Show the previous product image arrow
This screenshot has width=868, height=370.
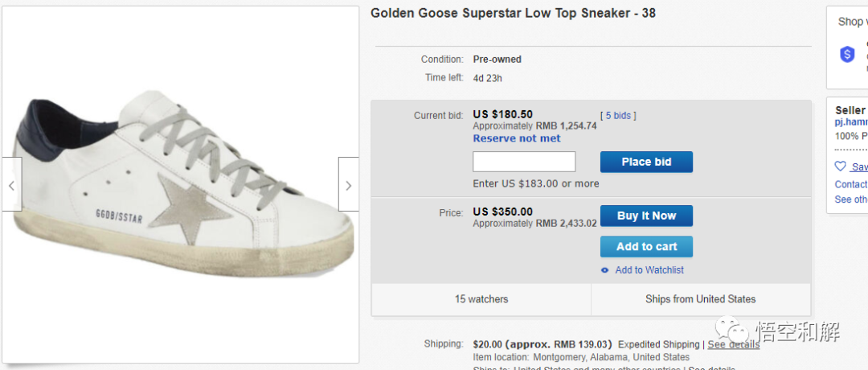coord(11,185)
